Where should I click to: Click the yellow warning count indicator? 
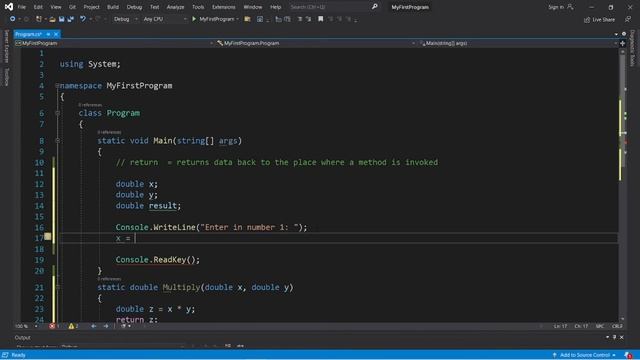(73, 327)
